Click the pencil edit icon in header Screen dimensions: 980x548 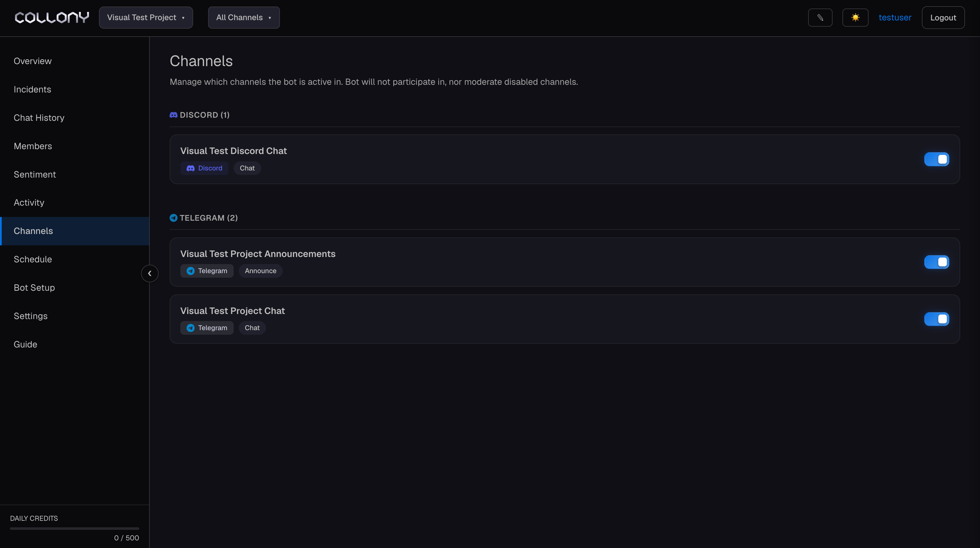coord(820,18)
